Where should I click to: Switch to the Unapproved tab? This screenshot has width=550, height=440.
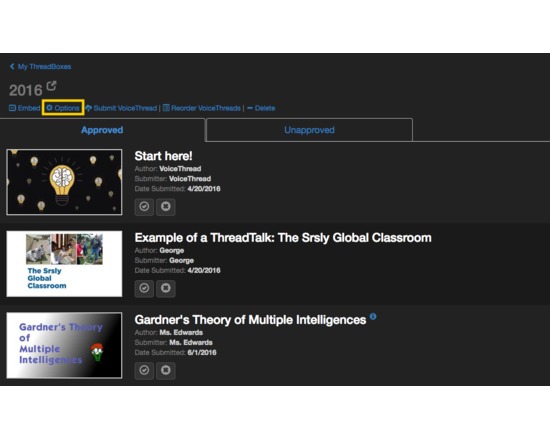(309, 130)
